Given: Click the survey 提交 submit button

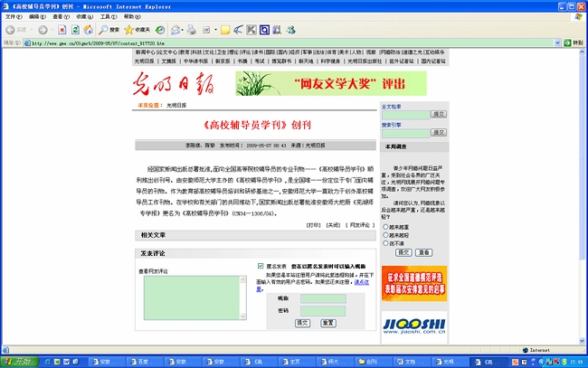Looking at the screenshot, I should tap(403, 252).
